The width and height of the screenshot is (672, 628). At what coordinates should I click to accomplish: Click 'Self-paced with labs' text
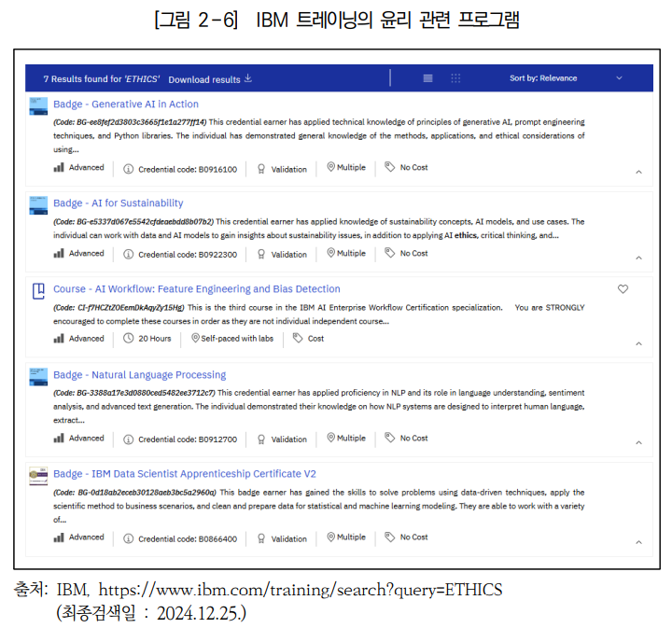click(x=237, y=339)
